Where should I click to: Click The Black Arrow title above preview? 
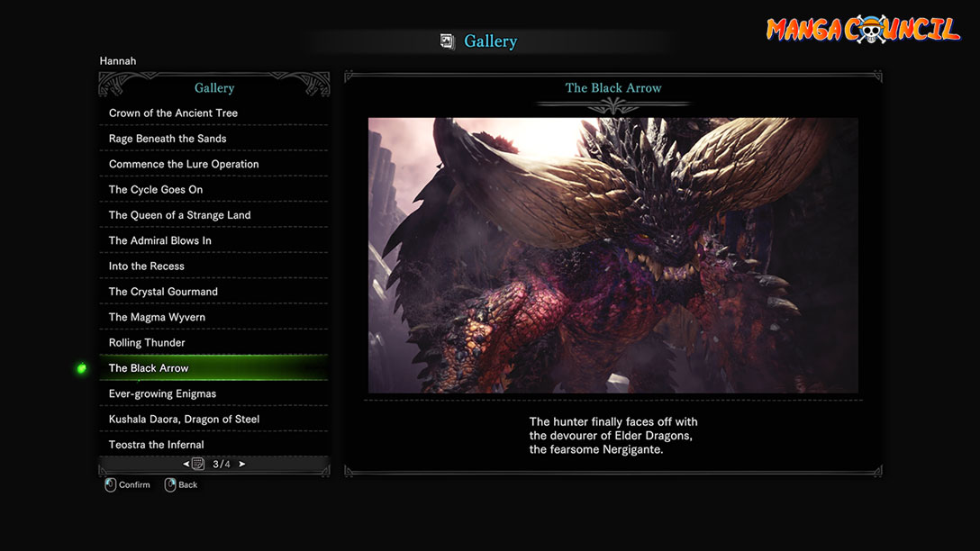pyautogui.click(x=613, y=88)
